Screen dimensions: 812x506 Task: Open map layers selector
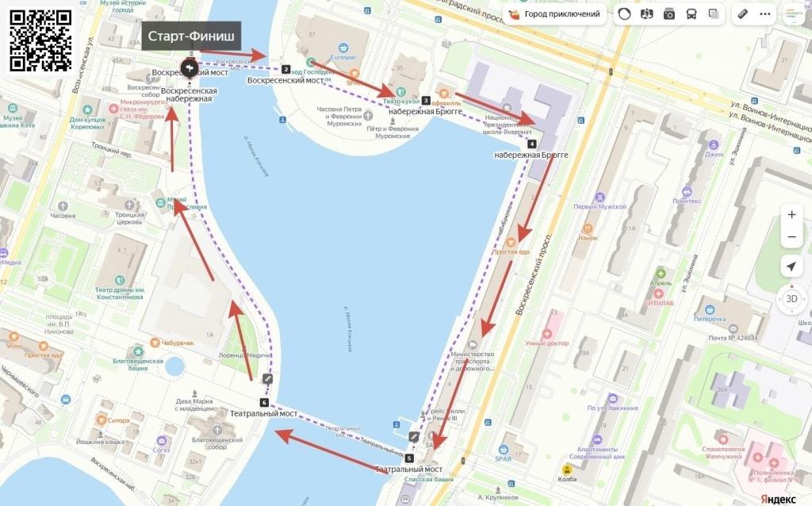tap(714, 14)
